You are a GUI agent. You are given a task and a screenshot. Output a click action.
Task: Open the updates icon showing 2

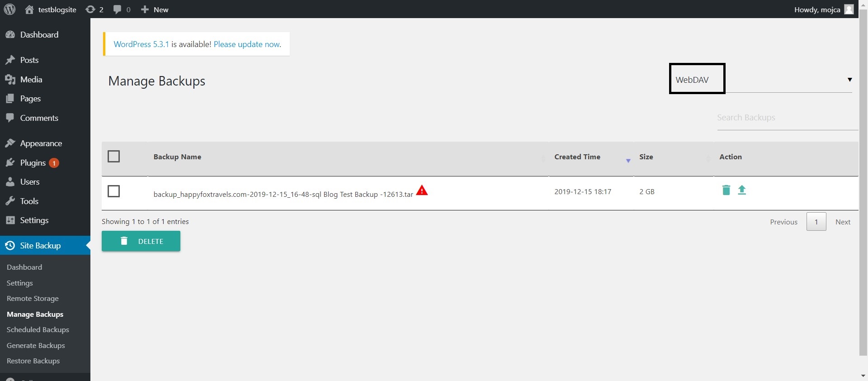tap(94, 10)
